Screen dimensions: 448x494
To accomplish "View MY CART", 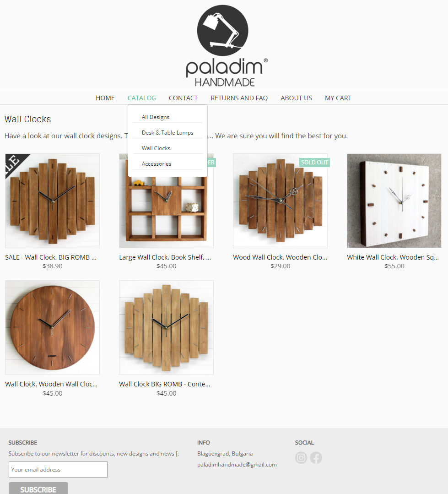I will (x=338, y=98).
